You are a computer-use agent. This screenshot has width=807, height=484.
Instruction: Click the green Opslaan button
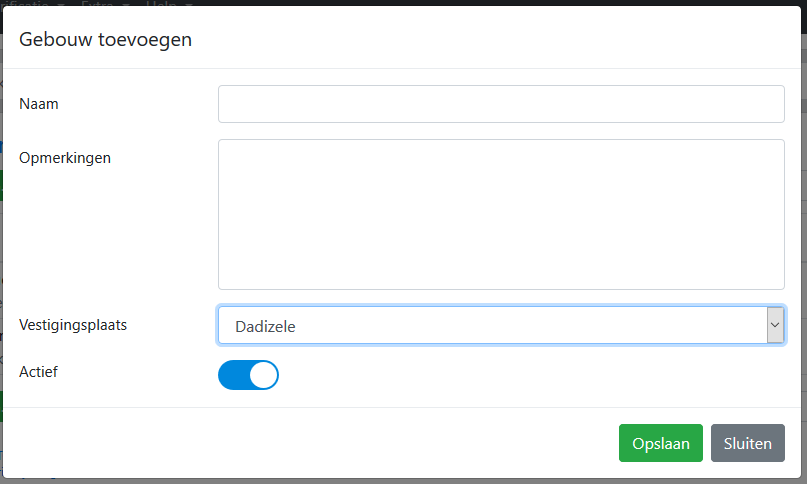click(x=661, y=443)
